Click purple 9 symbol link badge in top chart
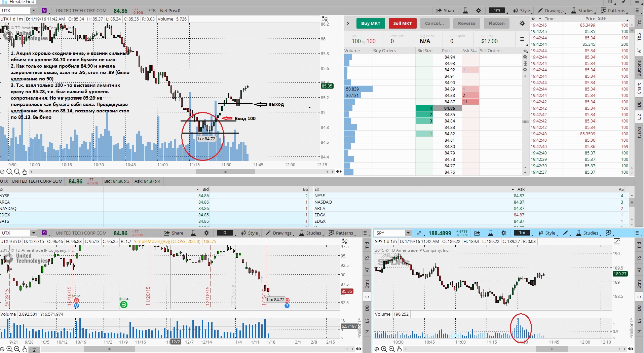Screen dimensions: 644x353 pos(44,11)
